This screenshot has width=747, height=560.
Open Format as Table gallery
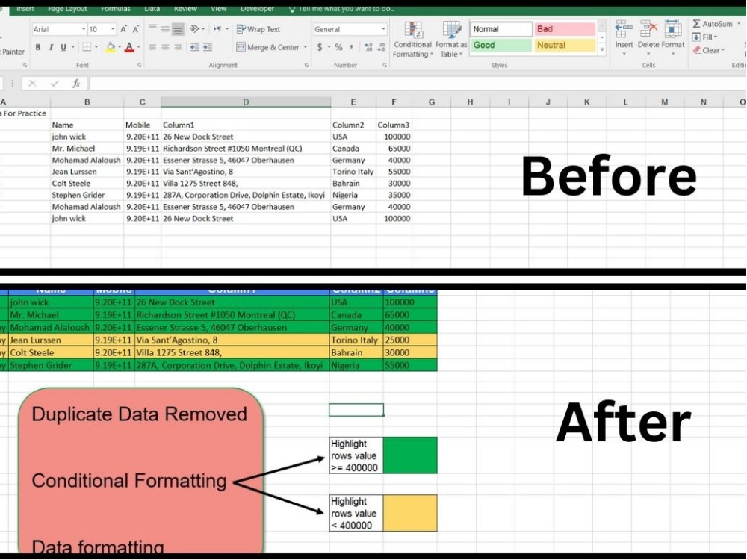451,40
